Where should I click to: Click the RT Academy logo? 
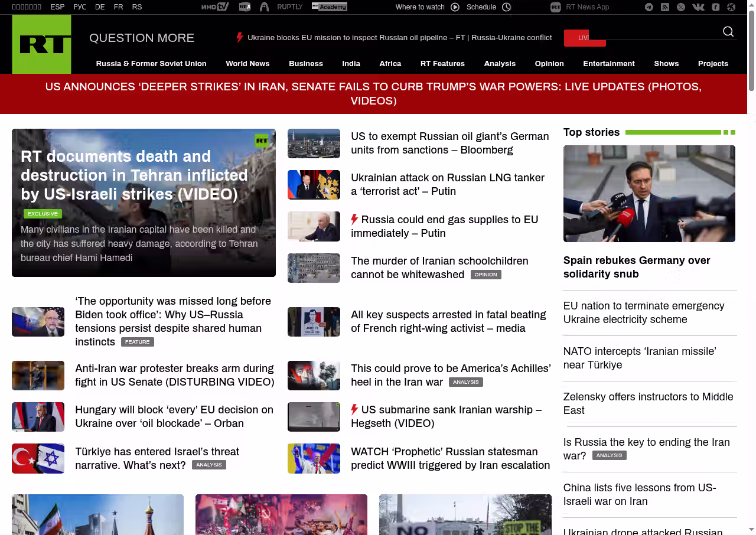(329, 7)
